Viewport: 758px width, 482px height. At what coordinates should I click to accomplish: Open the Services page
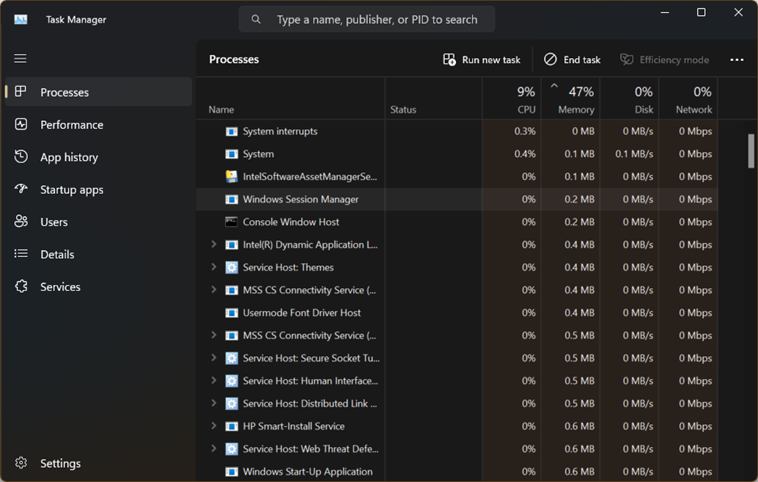(x=99, y=286)
